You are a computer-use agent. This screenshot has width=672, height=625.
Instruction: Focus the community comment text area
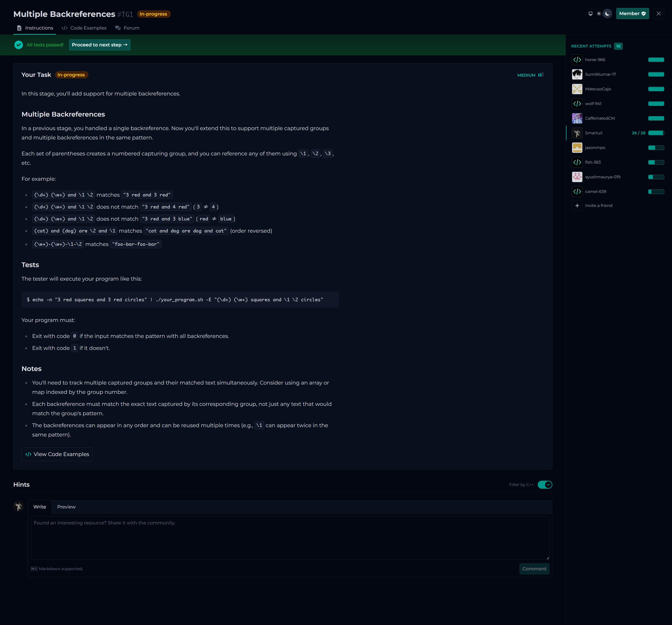tap(290, 538)
